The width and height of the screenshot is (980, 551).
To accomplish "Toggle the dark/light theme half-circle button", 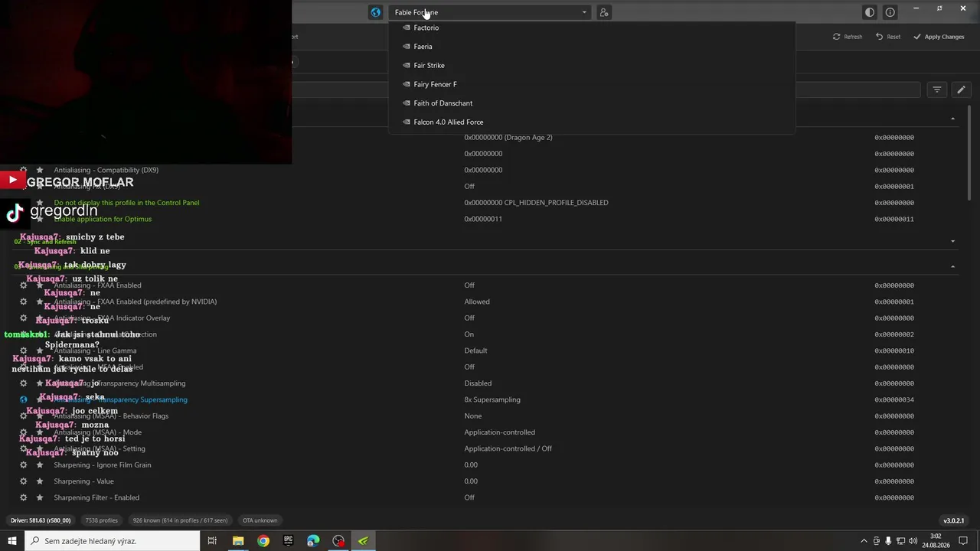I will (869, 12).
